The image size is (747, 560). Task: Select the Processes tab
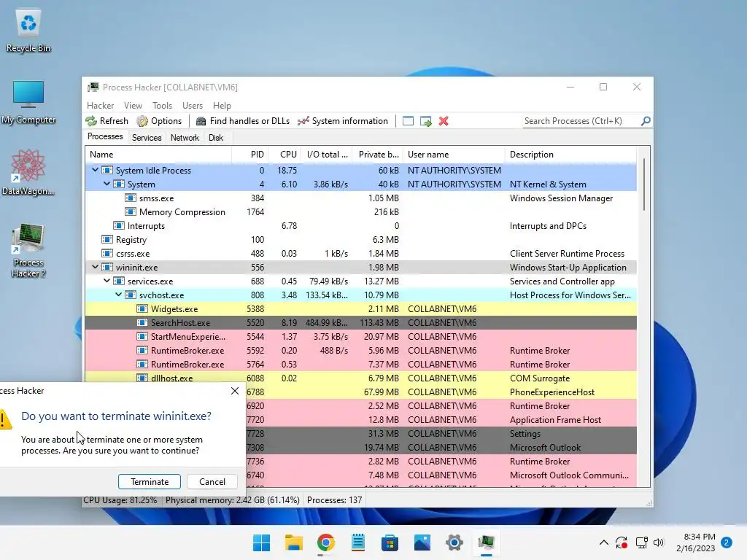click(x=105, y=136)
